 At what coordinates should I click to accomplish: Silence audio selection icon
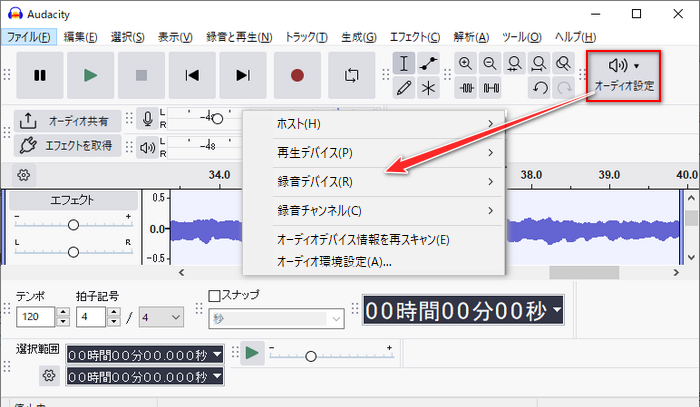point(491,88)
